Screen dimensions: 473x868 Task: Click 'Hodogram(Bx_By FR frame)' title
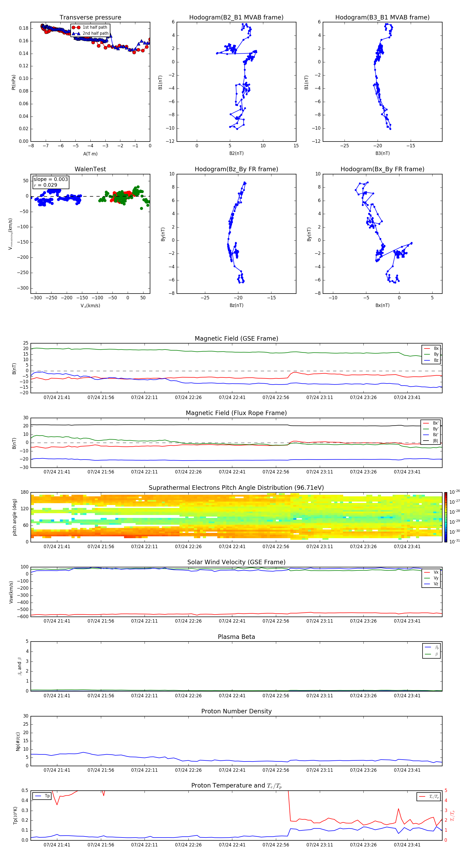point(382,169)
